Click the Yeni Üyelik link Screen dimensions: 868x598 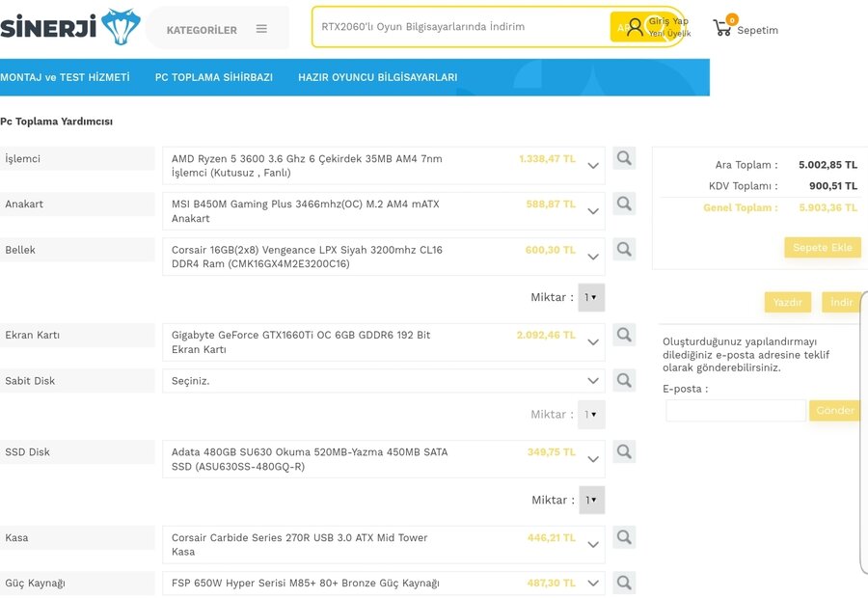(670, 33)
